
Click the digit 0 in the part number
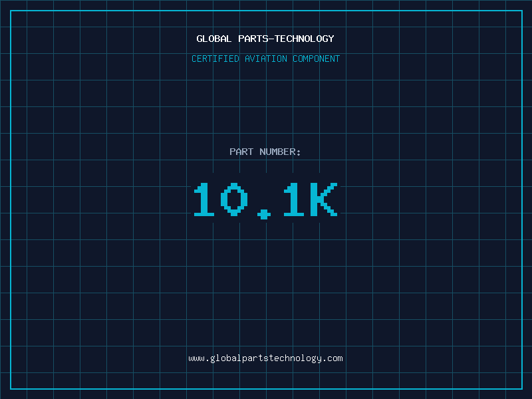click(x=234, y=200)
